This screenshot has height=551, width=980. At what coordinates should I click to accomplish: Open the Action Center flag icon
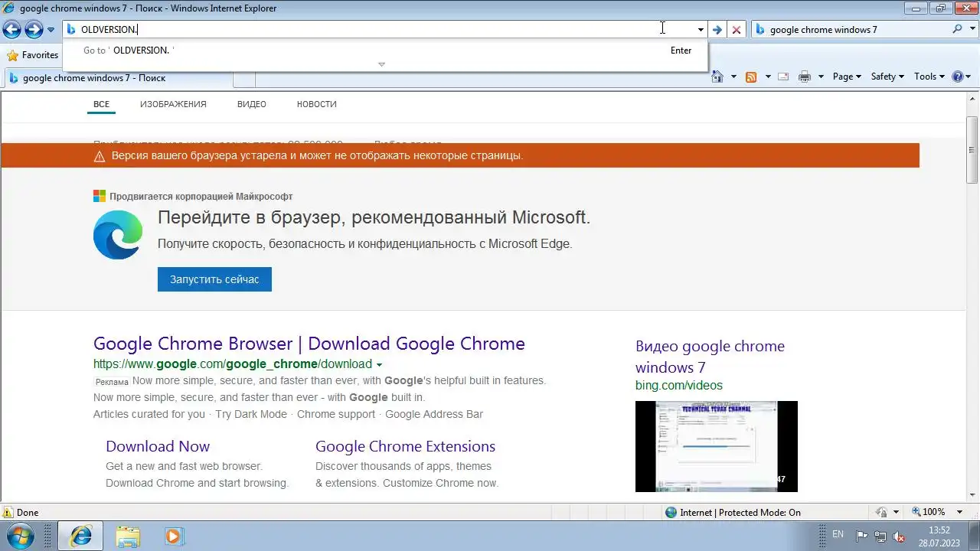[x=861, y=536]
